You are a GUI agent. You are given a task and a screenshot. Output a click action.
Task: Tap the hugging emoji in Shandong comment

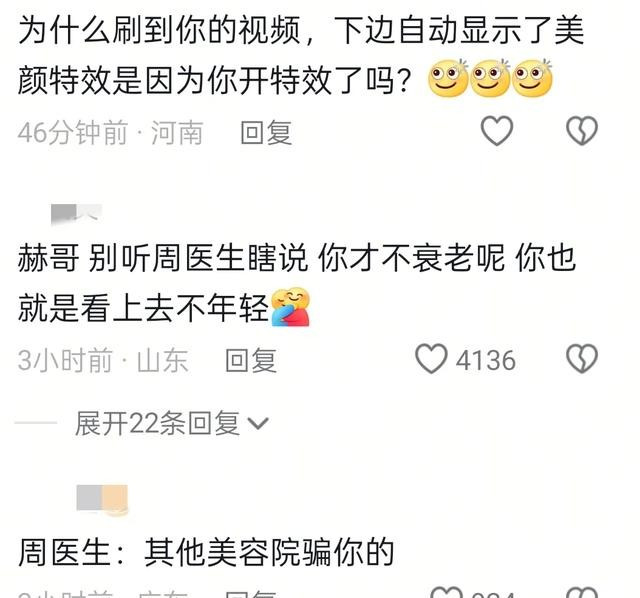tap(291, 307)
